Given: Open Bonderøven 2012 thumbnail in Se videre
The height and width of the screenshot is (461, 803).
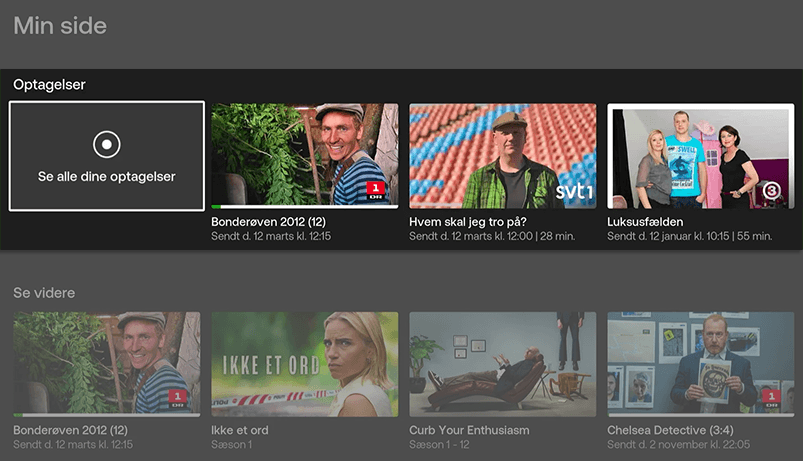Looking at the screenshot, I should [x=107, y=364].
